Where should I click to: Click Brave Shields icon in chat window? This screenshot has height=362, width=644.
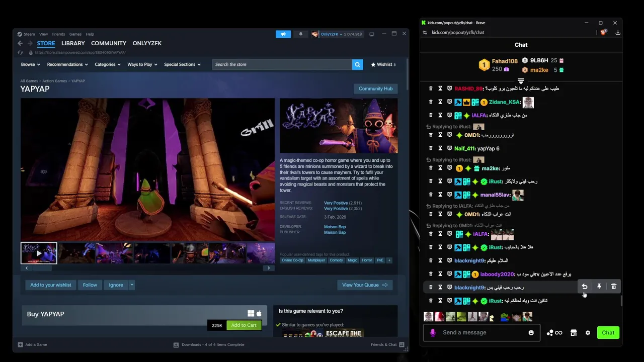[x=603, y=33]
